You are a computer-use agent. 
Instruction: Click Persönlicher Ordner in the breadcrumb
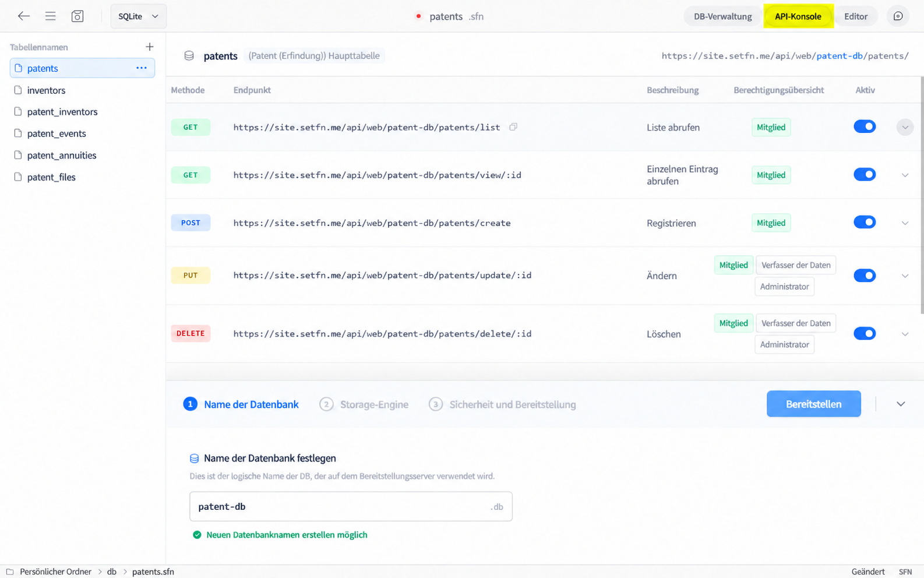(55, 572)
